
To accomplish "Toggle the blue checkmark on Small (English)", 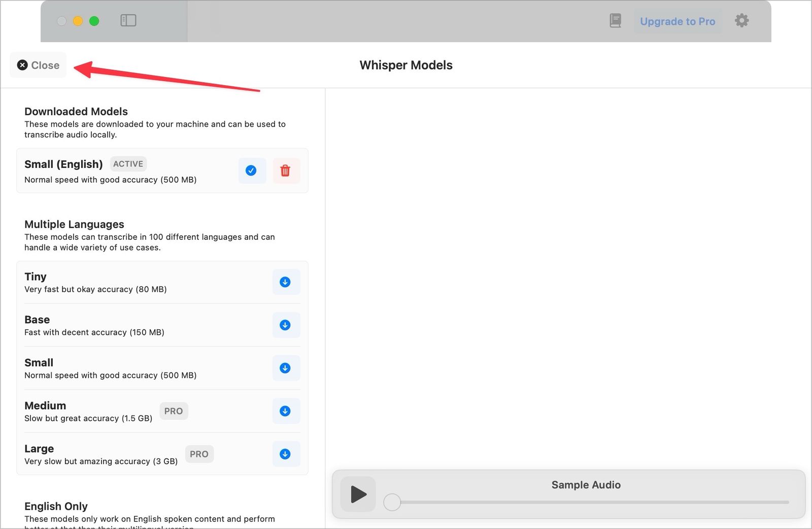I will tap(252, 171).
